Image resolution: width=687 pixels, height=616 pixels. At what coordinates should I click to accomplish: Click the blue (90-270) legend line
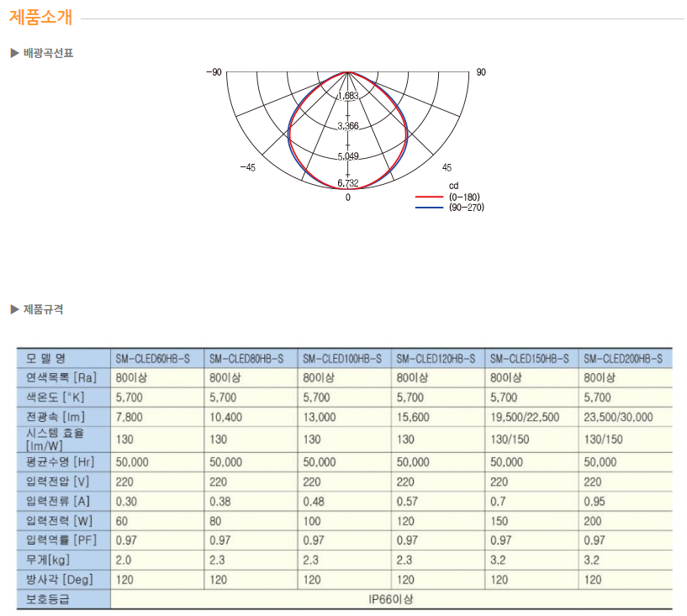430,207
